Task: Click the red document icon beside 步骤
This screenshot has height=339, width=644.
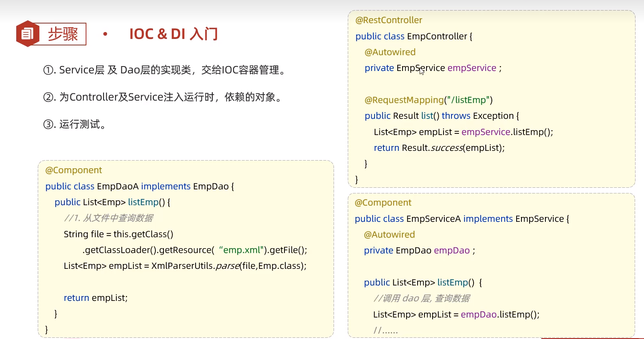Action: point(27,34)
